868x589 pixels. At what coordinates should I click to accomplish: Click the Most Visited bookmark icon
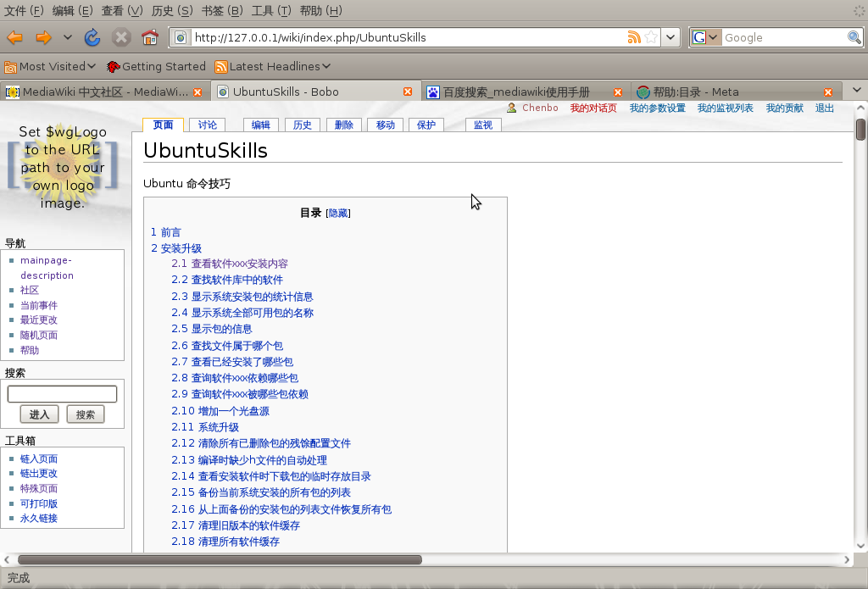coord(10,67)
